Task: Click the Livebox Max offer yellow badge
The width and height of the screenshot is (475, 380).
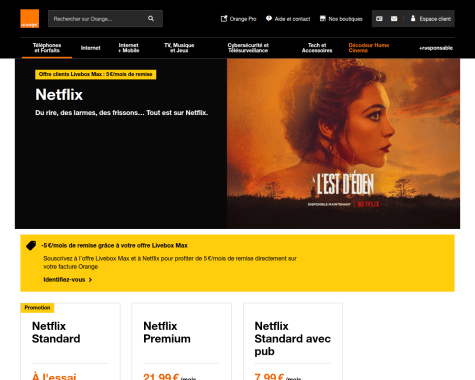Action: pos(96,74)
